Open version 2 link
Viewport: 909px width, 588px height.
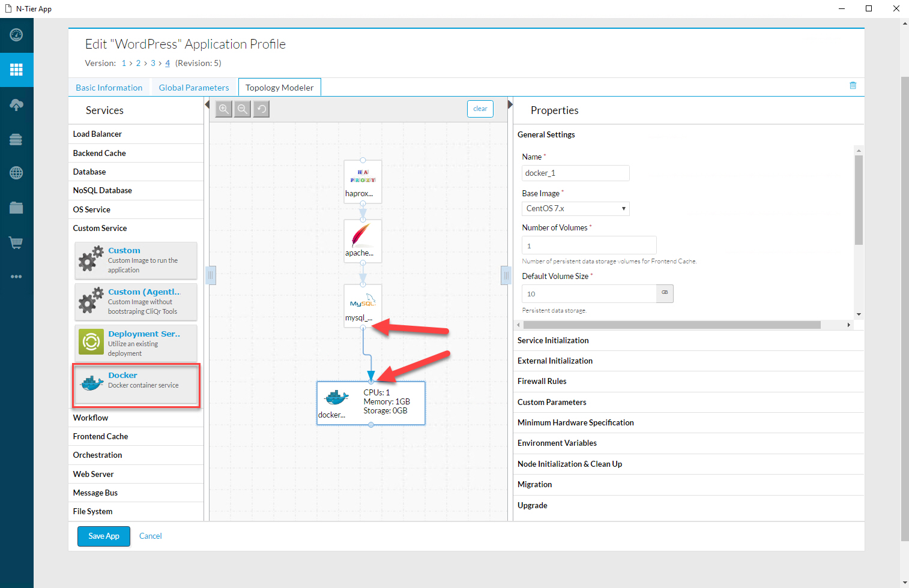[138, 63]
